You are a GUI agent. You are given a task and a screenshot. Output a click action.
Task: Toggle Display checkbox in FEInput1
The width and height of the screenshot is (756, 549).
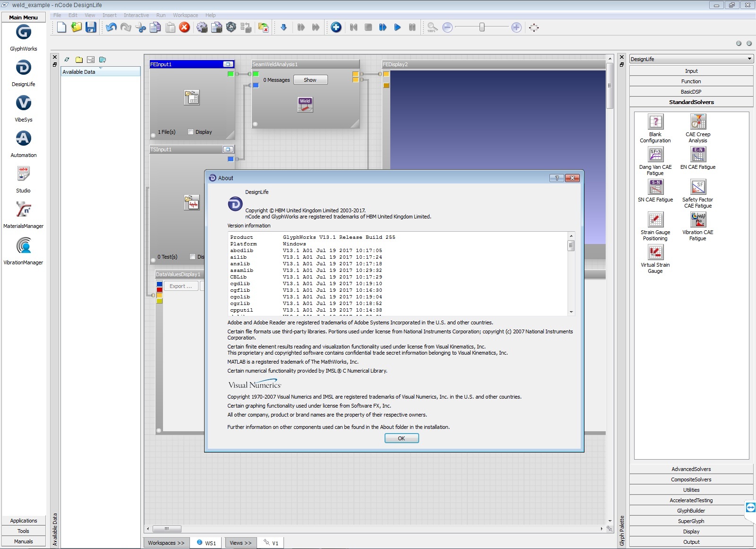click(191, 132)
